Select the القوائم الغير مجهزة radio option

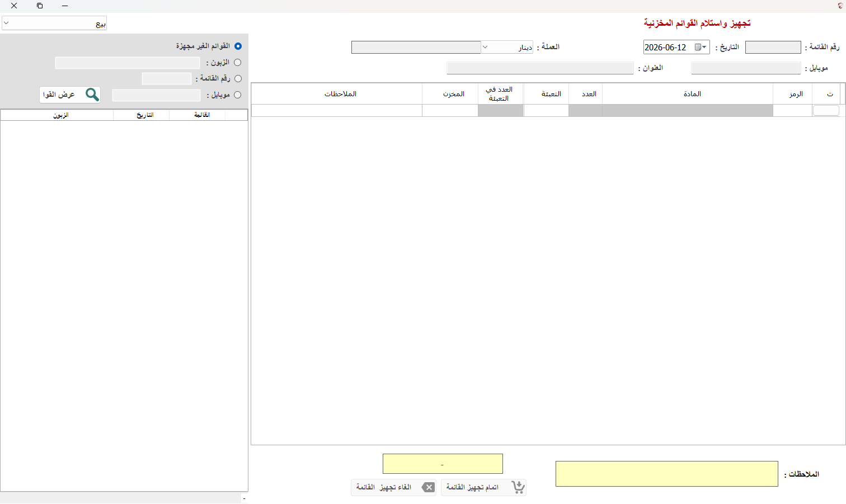[238, 46]
